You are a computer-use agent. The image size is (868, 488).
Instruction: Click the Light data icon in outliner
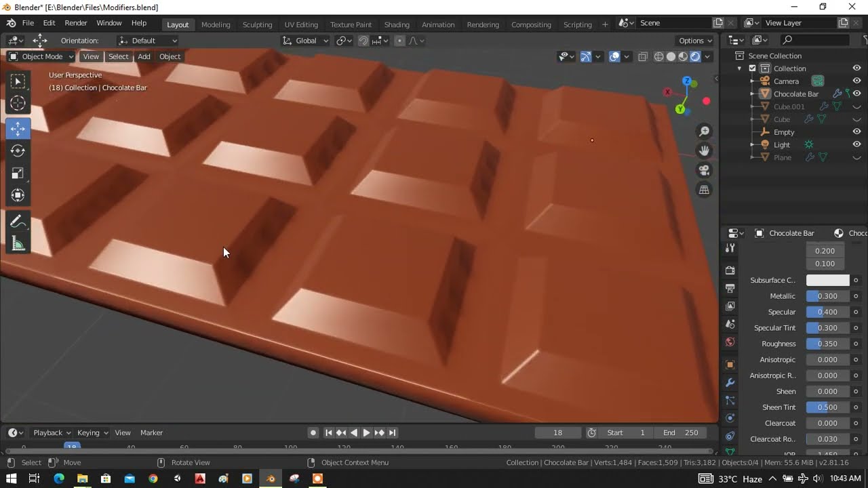click(808, 145)
